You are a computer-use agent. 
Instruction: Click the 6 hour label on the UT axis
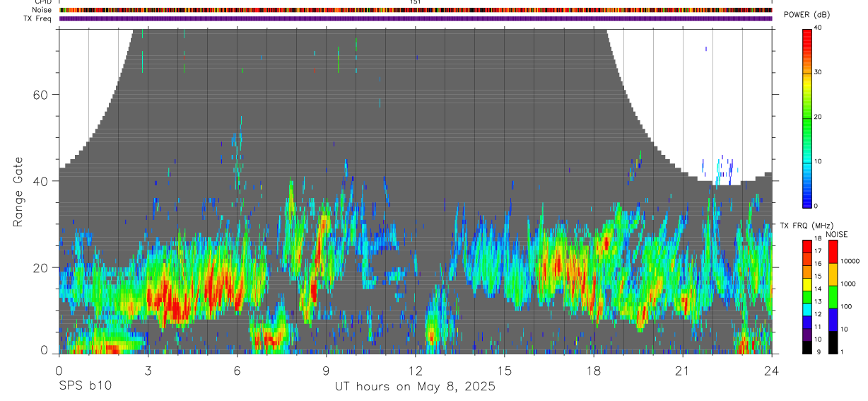coord(237,371)
